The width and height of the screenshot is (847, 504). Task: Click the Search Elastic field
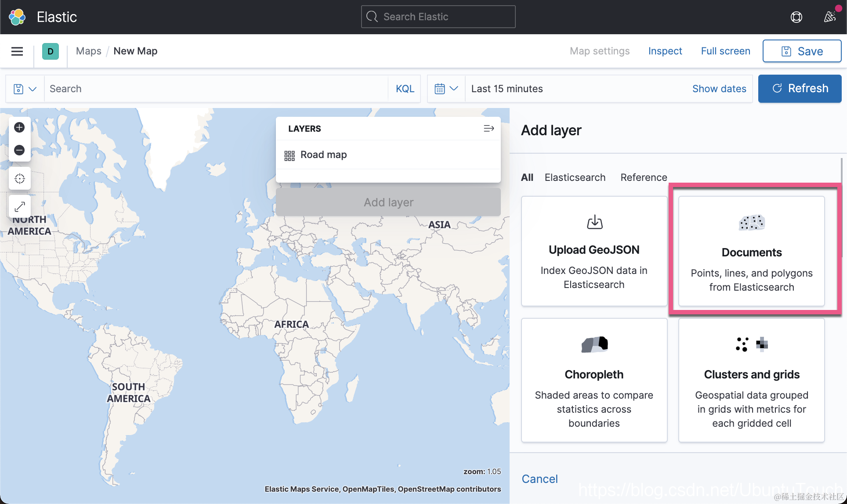pos(438,17)
